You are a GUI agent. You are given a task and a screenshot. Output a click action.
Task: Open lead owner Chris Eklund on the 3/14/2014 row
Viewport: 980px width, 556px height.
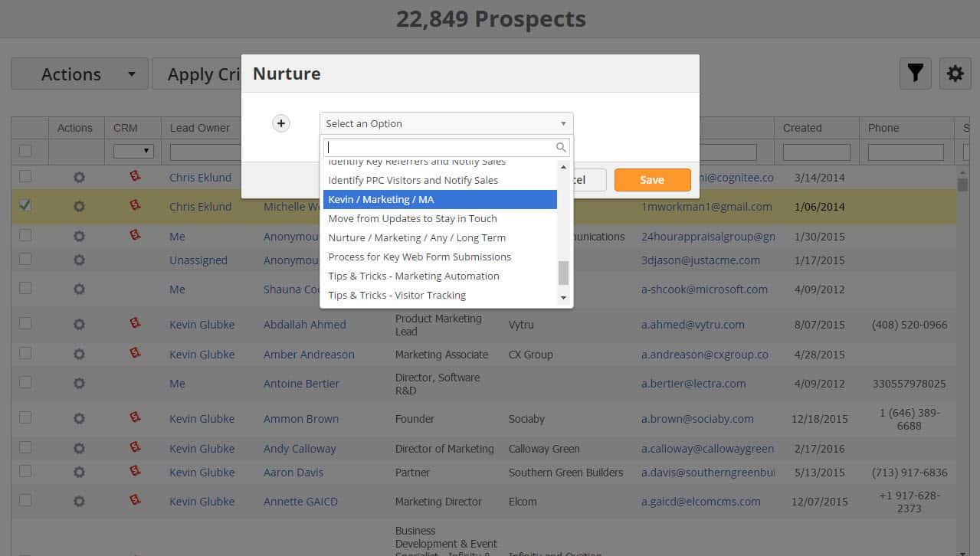click(200, 178)
